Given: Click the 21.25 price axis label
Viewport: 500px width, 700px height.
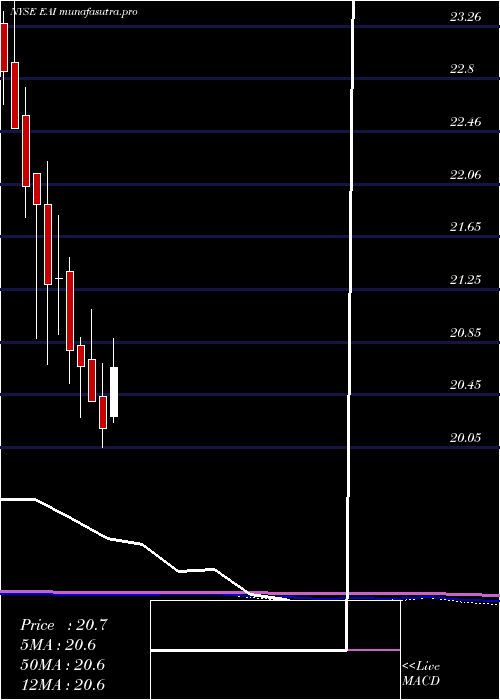Looking at the screenshot, I should pyautogui.click(x=466, y=280).
